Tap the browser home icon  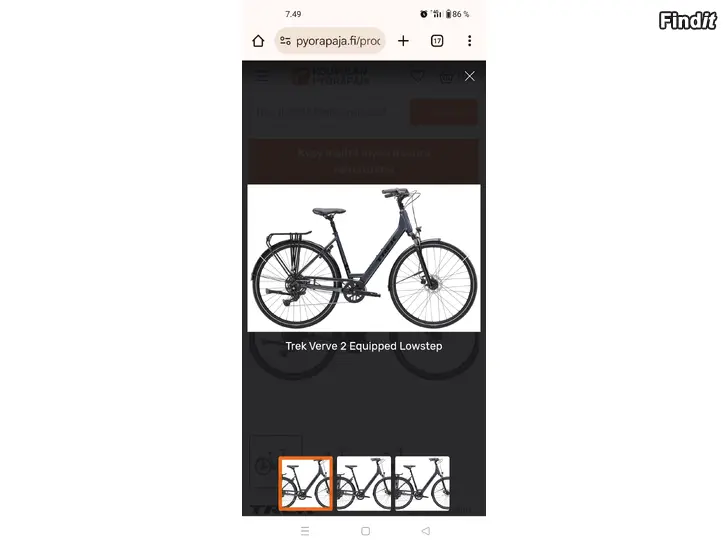[258, 41]
